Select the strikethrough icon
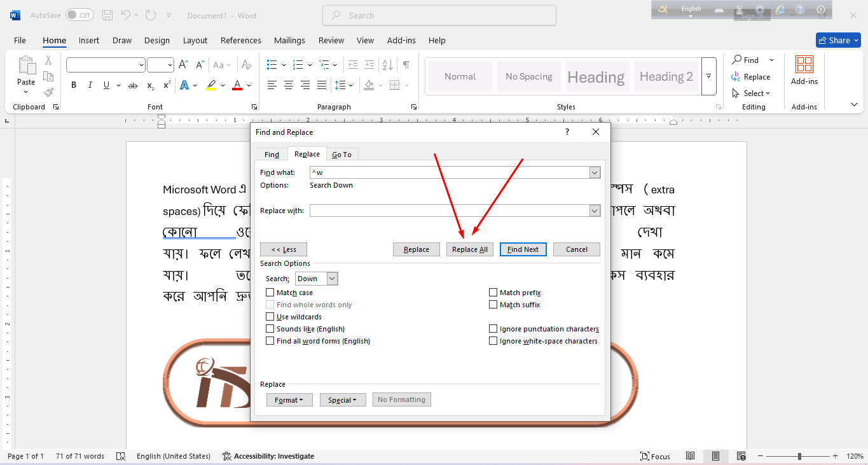 [132, 84]
